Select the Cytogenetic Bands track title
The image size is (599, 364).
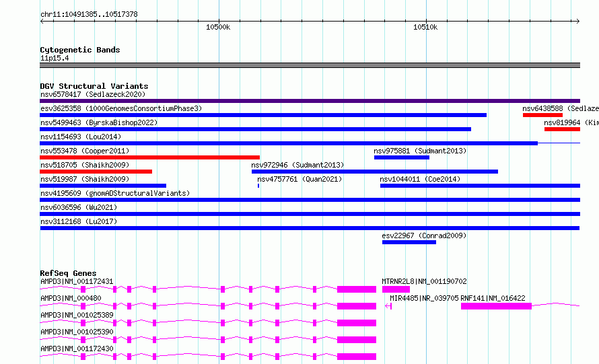[80, 50]
